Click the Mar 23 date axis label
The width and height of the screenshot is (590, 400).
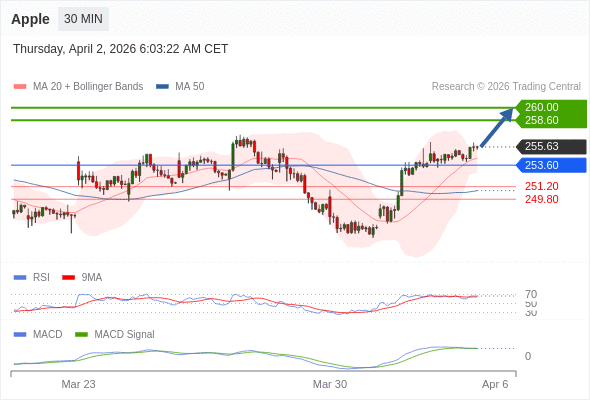tap(78, 384)
